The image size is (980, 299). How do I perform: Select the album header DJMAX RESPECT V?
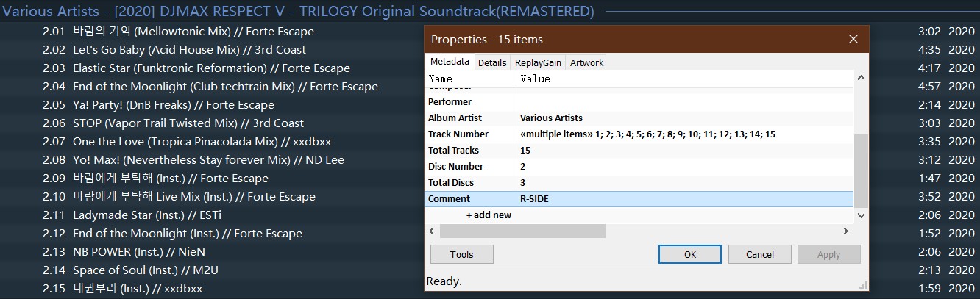(x=298, y=11)
